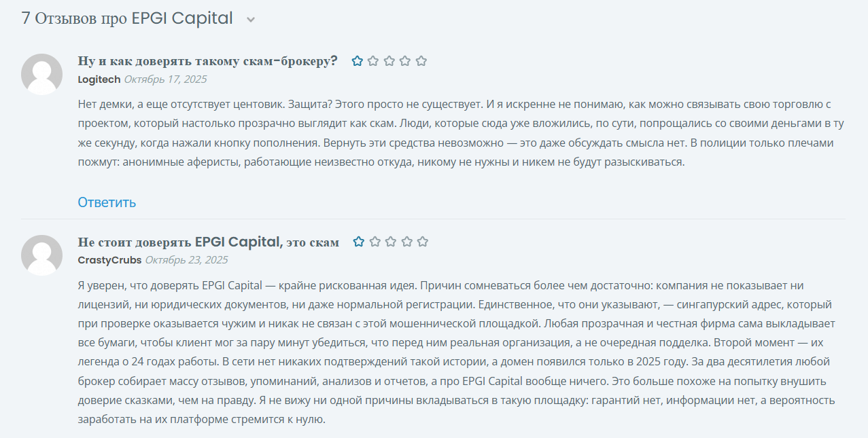Open CrastyCrubs author profile name
The height and width of the screenshot is (438, 868).
coord(109,260)
